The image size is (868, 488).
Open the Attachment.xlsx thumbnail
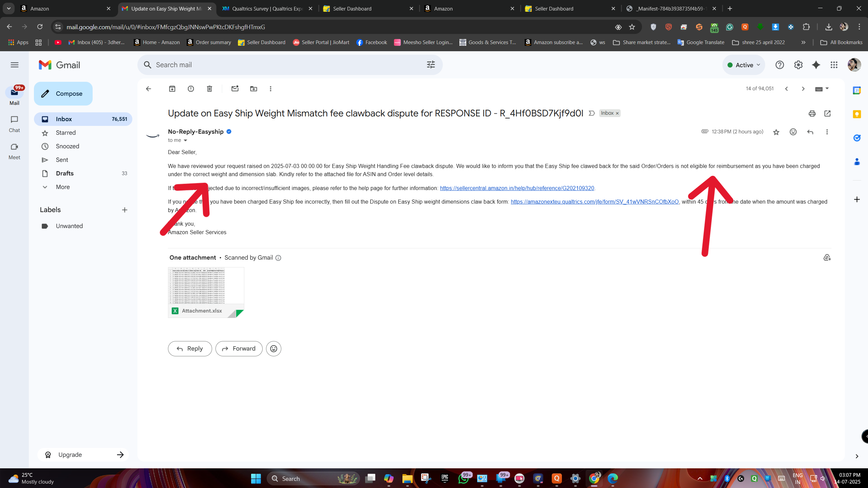206,292
